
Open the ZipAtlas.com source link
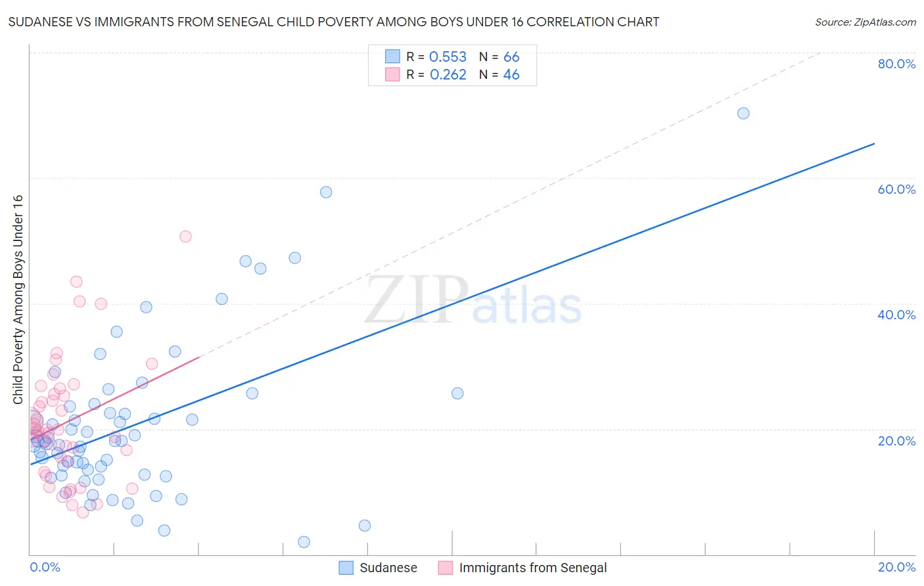(x=866, y=22)
